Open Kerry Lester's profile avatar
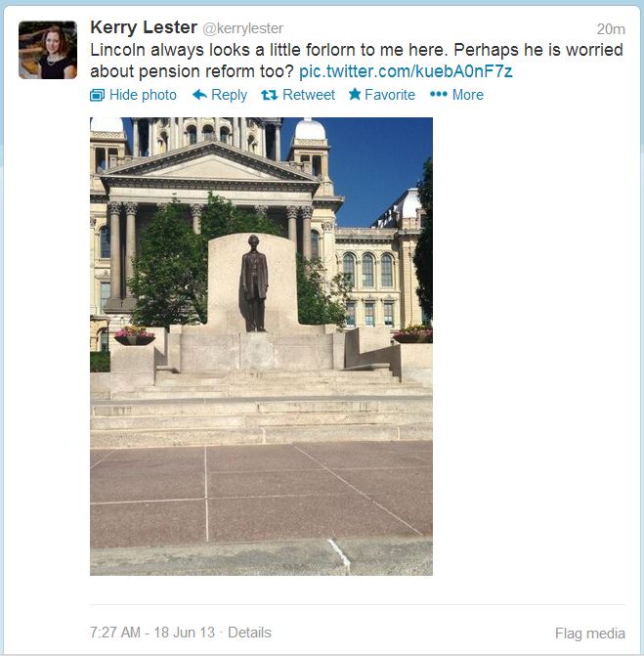The image size is (644, 656). click(48, 50)
